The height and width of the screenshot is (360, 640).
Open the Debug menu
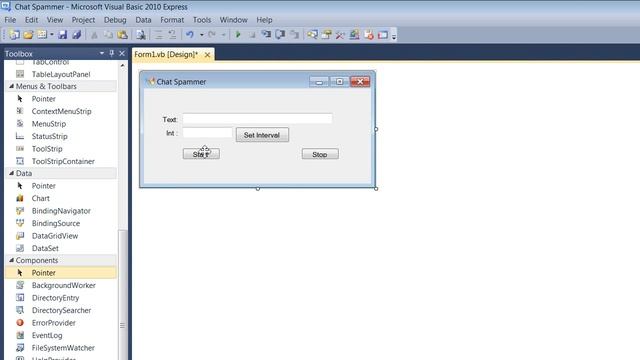point(115,20)
